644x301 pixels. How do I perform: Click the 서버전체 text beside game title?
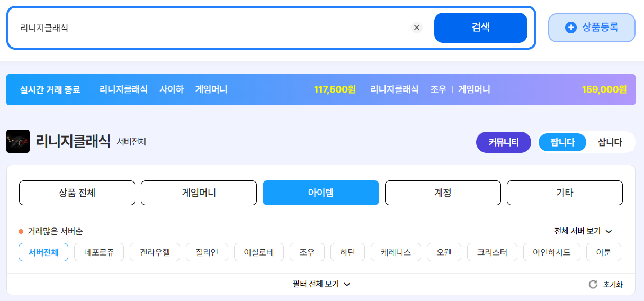pyautogui.click(x=132, y=142)
